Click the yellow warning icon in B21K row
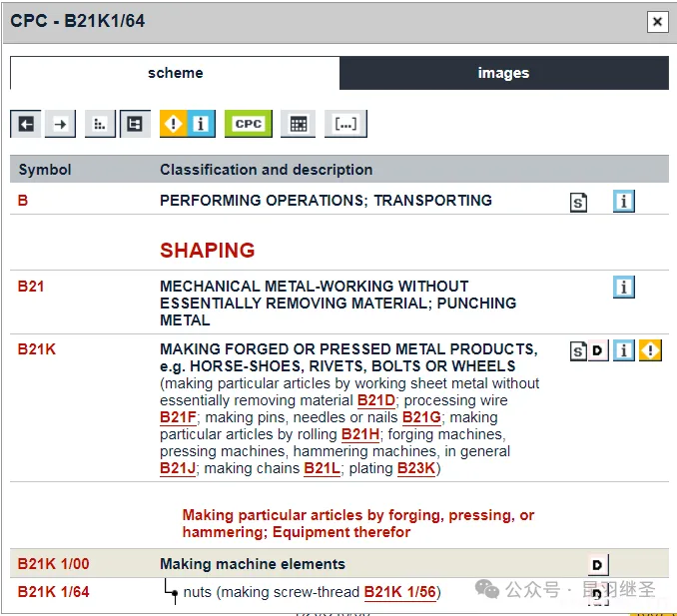677x616 pixels. click(x=651, y=350)
